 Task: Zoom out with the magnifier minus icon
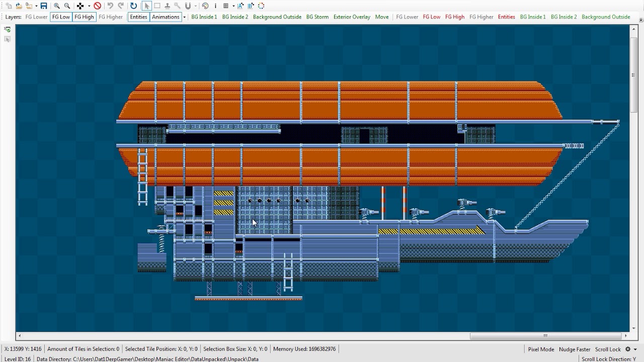[x=67, y=6]
